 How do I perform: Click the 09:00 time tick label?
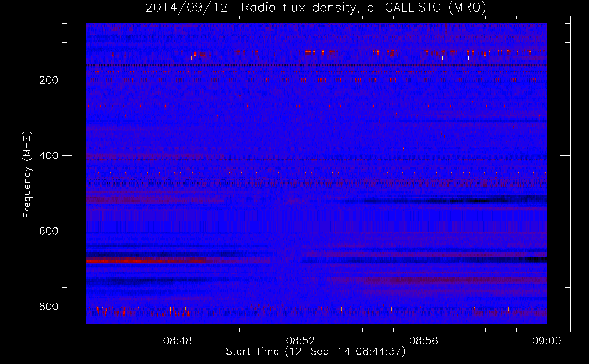point(547,341)
